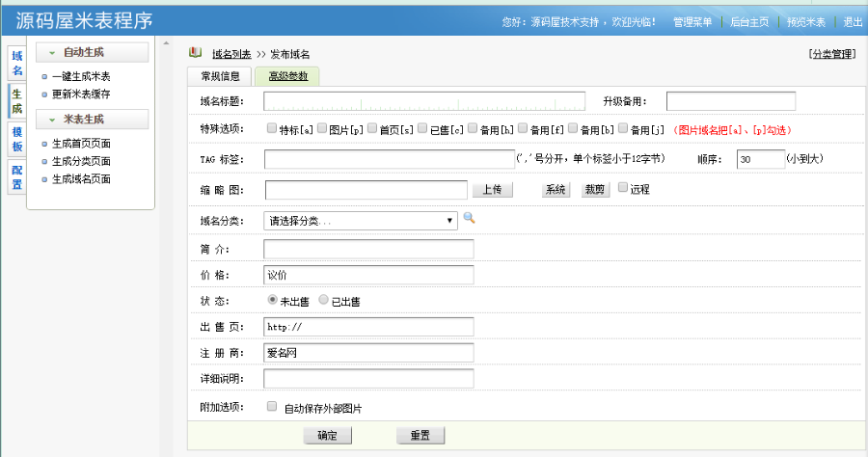Check the 首页[s] checkbox
The height and width of the screenshot is (457, 868).
point(372,128)
